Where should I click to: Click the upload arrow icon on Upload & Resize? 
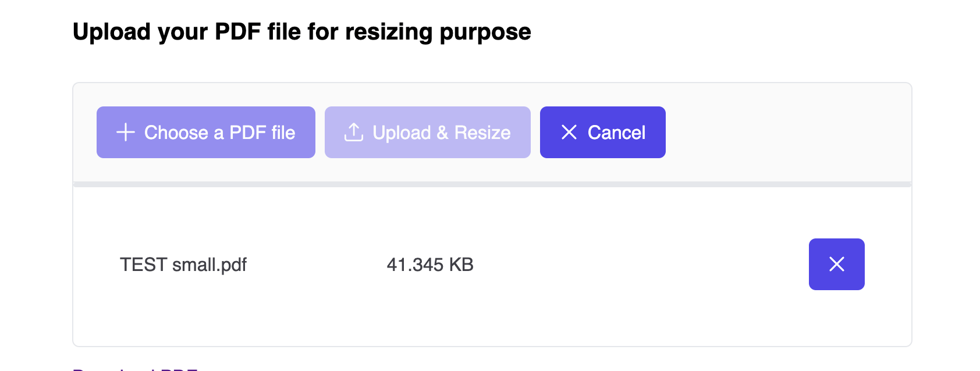tap(354, 132)
